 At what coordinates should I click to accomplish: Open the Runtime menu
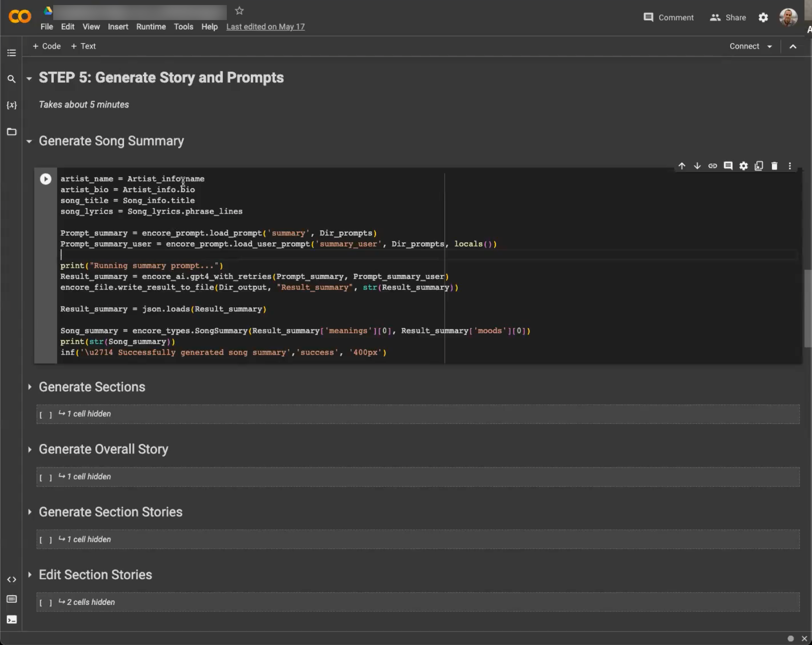pos(151,27)
